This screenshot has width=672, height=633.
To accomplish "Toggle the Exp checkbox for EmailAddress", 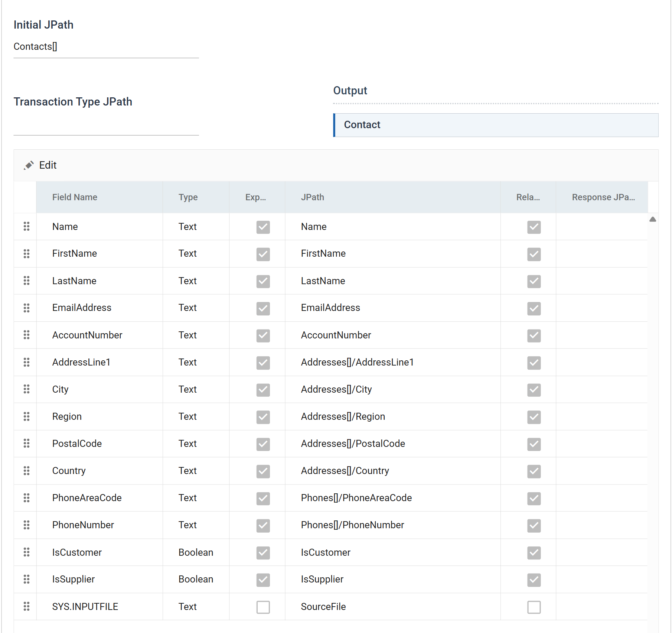I will pos(263,308).
